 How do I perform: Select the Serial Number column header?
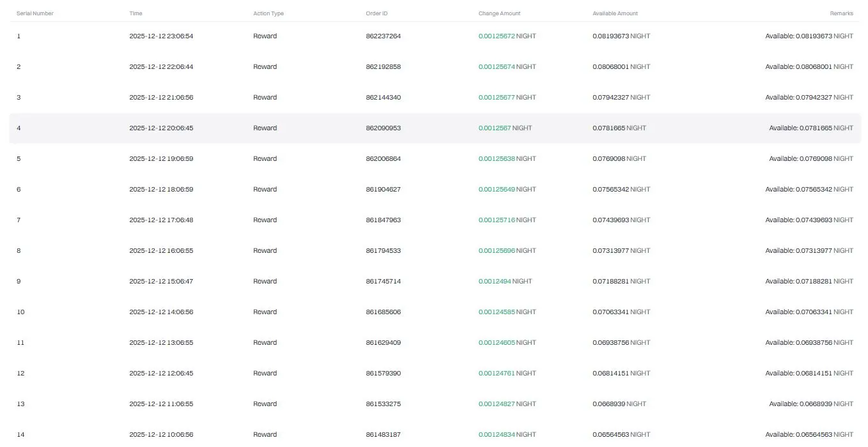pos(35,13)
